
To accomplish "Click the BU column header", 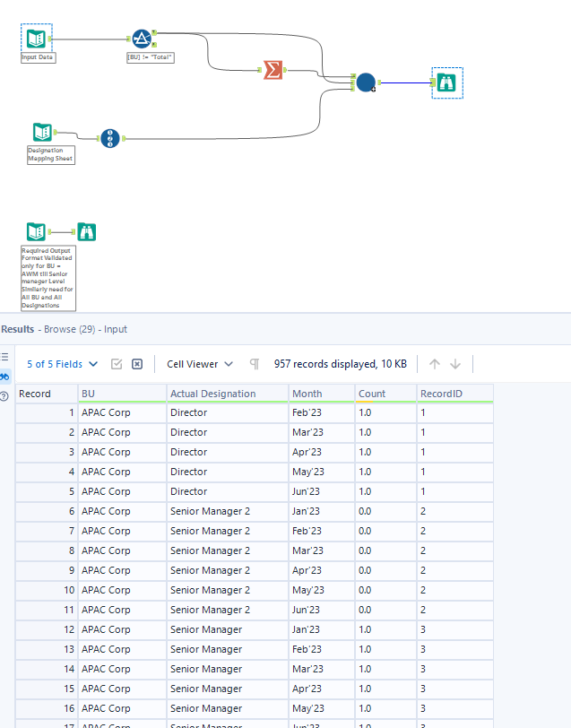I will 122,394.
